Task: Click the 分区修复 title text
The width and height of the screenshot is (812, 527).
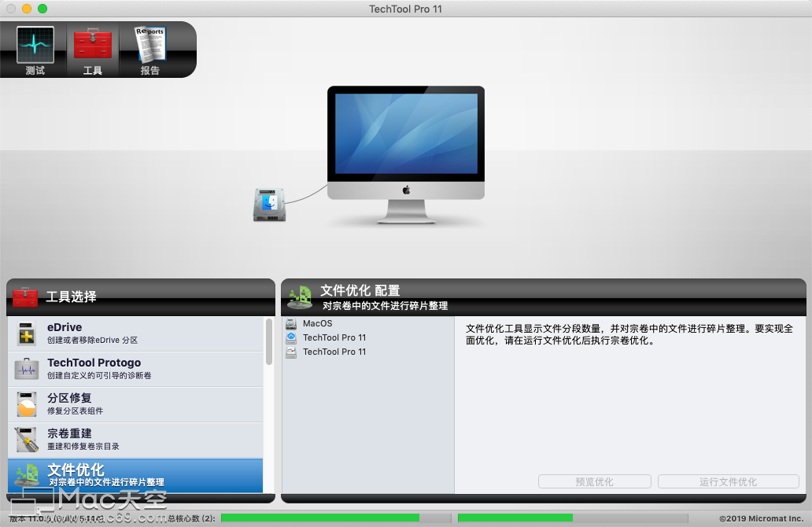Action: click(x=69, y=398)
